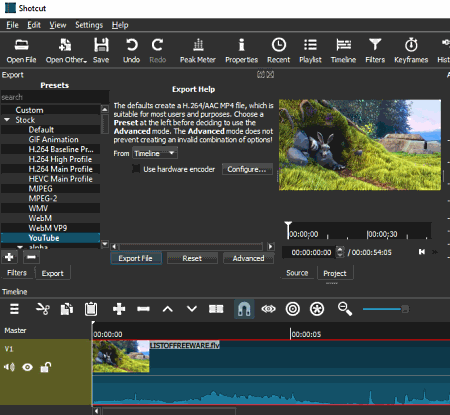
Task: Collapse the alpha presets group arrow
Action: 20,247
